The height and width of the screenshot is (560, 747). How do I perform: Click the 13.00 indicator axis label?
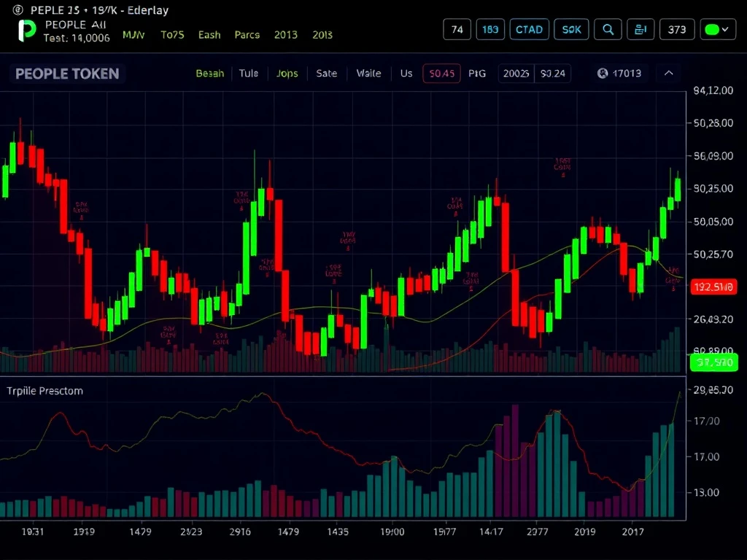[706, 492]
